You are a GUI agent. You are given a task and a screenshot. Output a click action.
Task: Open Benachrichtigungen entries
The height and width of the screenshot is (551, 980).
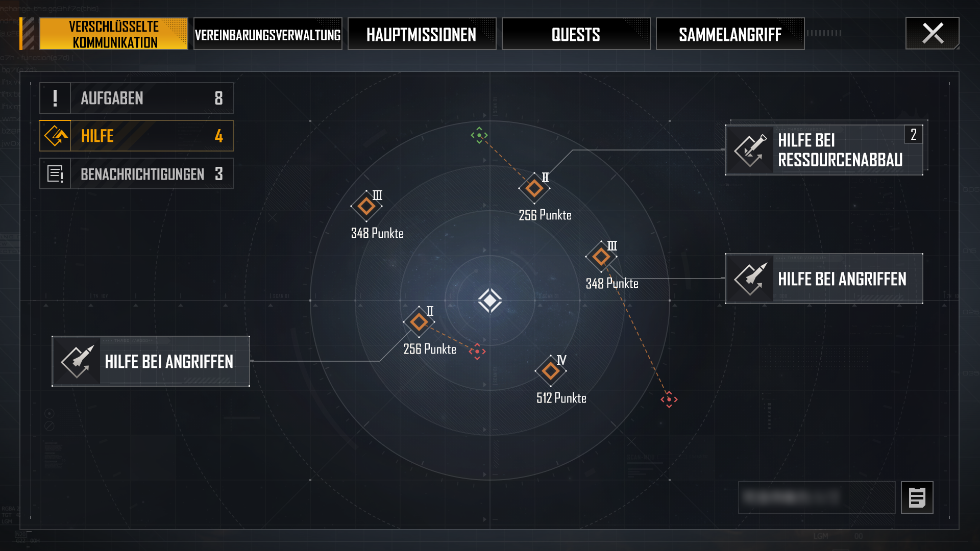tap(137, 173)
